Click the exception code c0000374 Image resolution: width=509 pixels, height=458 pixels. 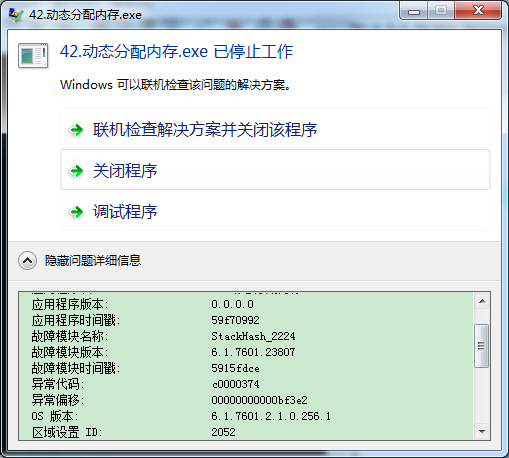[x=235, y=384]
